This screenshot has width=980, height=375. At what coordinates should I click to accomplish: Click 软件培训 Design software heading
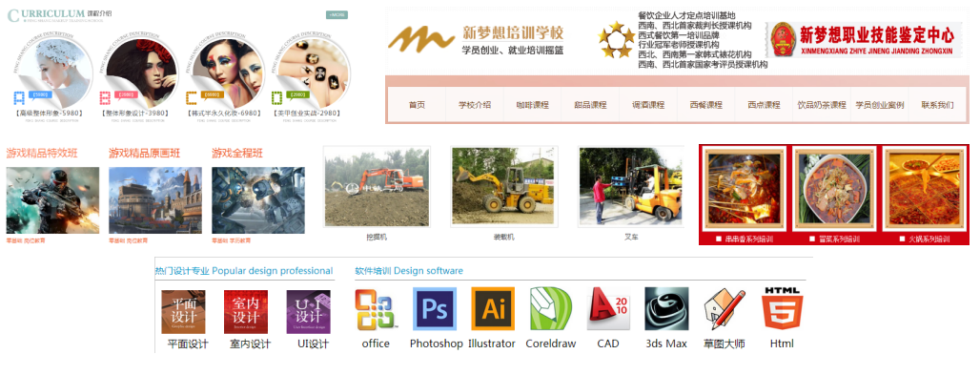[409, 270]
